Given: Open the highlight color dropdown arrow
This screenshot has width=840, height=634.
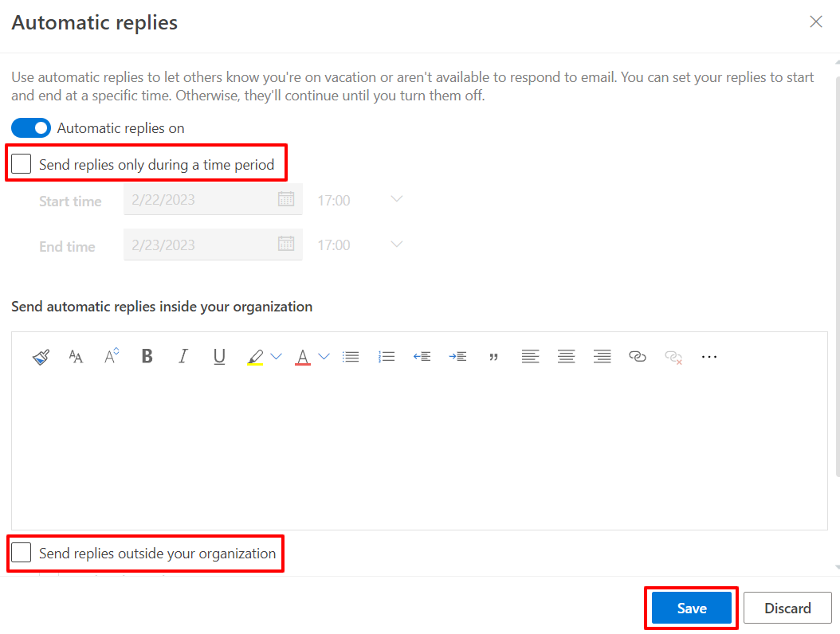Looking at the screenshot, I should (x=277, y=357).
